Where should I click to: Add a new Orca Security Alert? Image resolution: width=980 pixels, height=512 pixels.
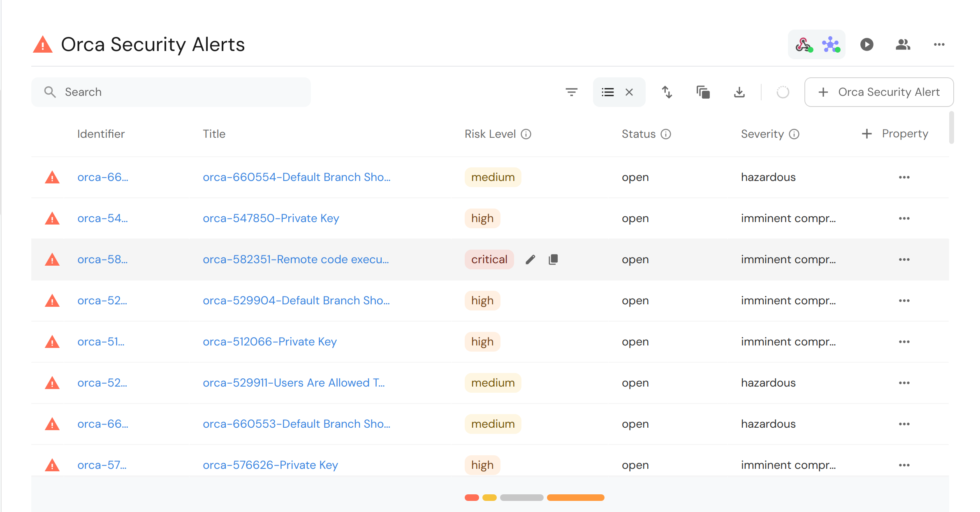pyautogui.click(x=879, y=92)
